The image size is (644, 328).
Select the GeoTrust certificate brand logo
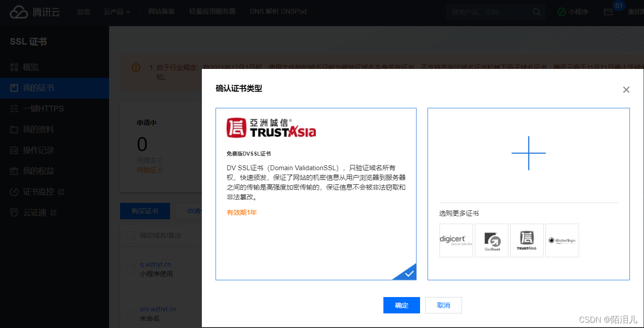point(491,240)
